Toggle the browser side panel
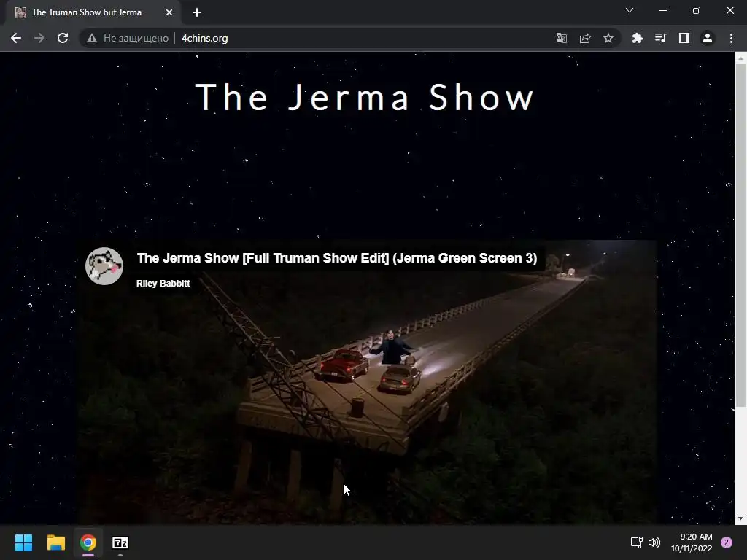The height and width of the screenshot is (560, 747). pos(684,38)
